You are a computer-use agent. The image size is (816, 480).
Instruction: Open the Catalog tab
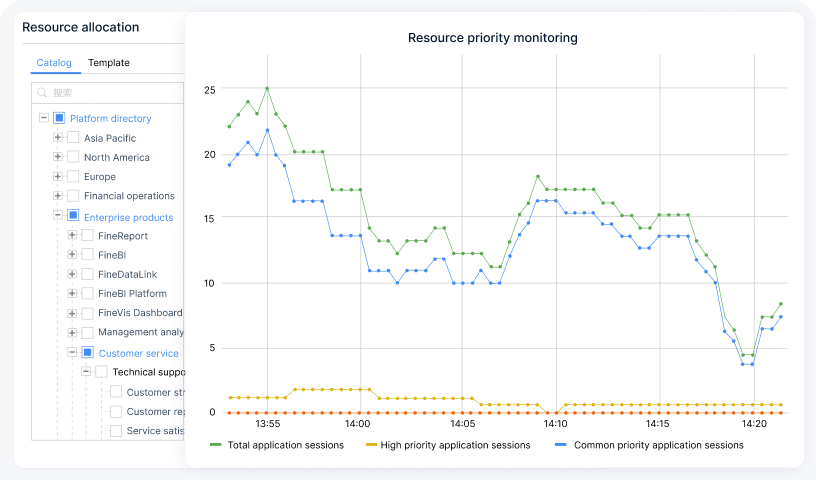pos(54,63)
